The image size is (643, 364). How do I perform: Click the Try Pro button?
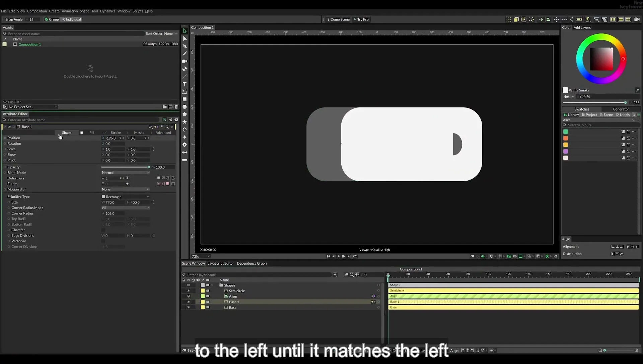point(361,19)
